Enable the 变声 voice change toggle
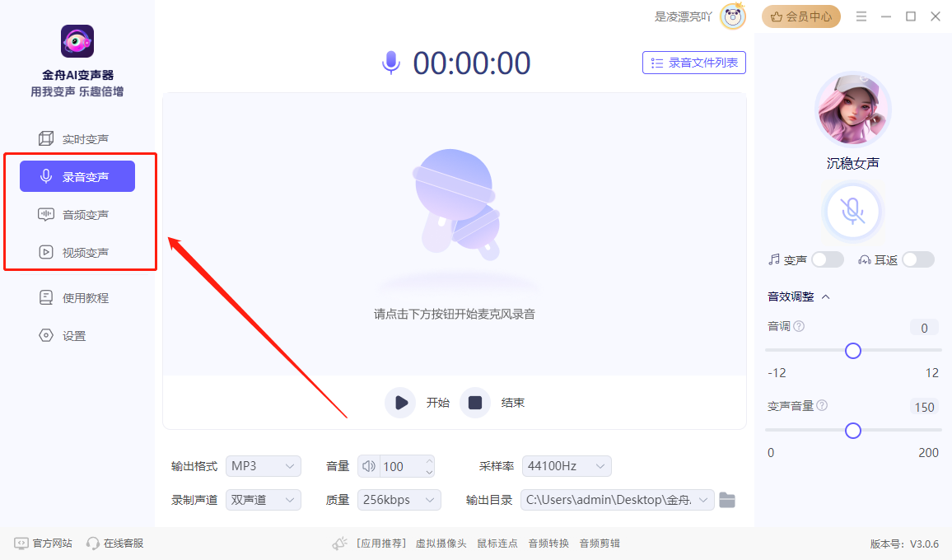The image size is (952, 560). (828, 259)
